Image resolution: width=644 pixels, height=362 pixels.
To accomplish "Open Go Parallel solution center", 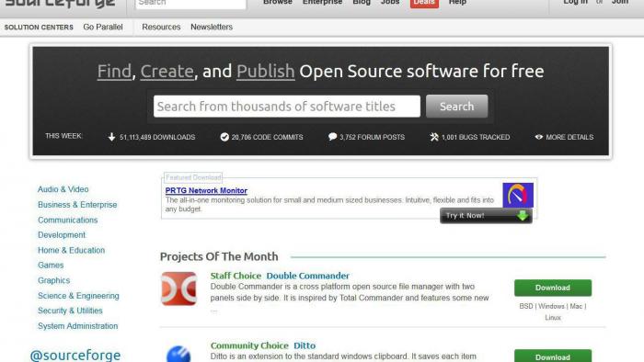I will pyautogui.click(x=103, y=27).
